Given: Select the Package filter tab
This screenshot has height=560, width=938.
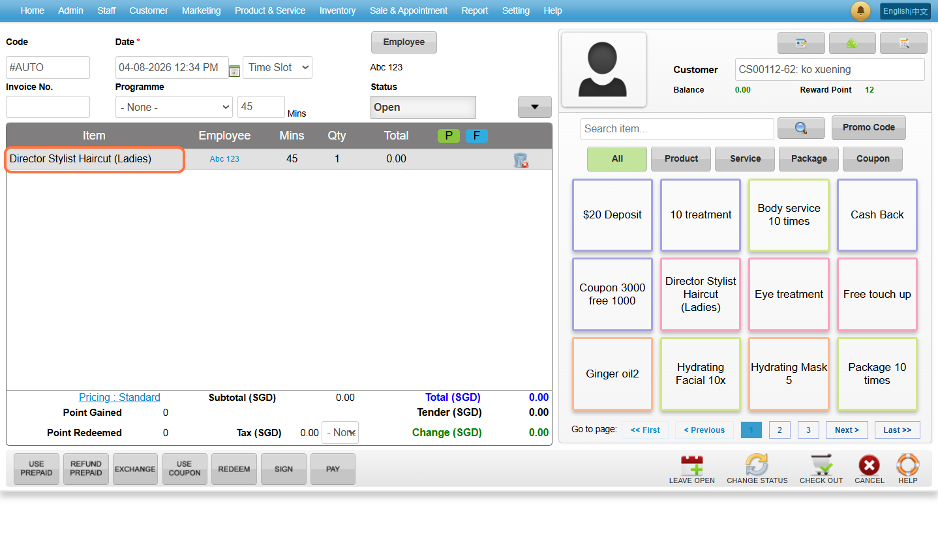Looking at the screenshot, I should [x=809, y=159].
